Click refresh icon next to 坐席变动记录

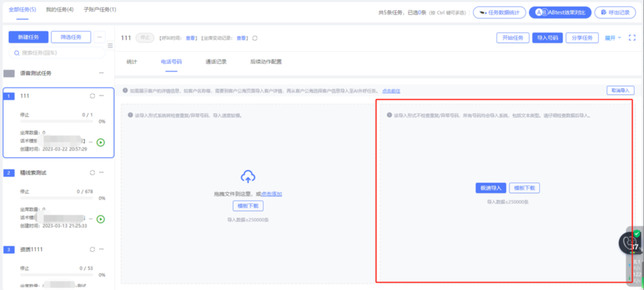255,38
